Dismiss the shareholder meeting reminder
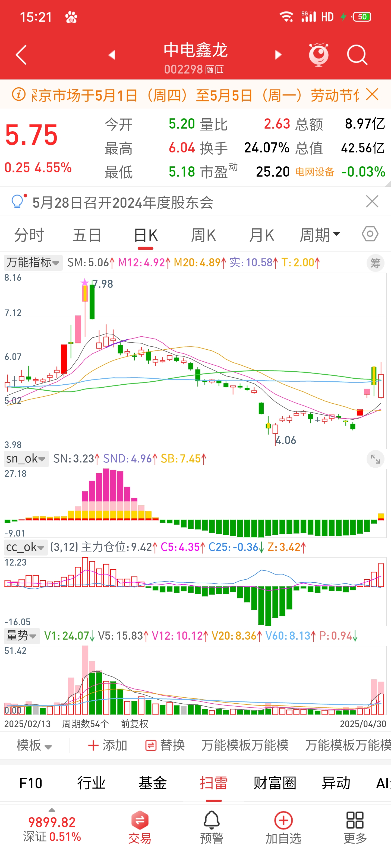Screen dimensions: 391x868 pos(372,202)
